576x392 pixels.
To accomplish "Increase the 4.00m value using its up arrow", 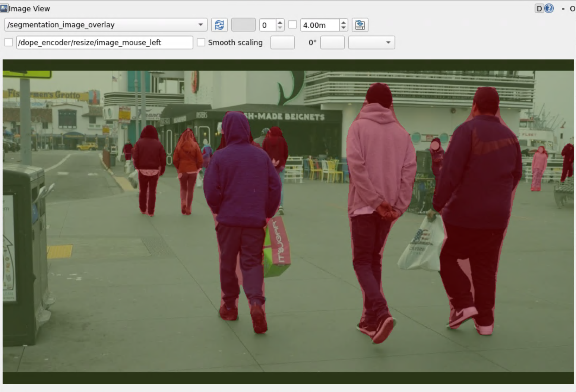I will (344, 22).
